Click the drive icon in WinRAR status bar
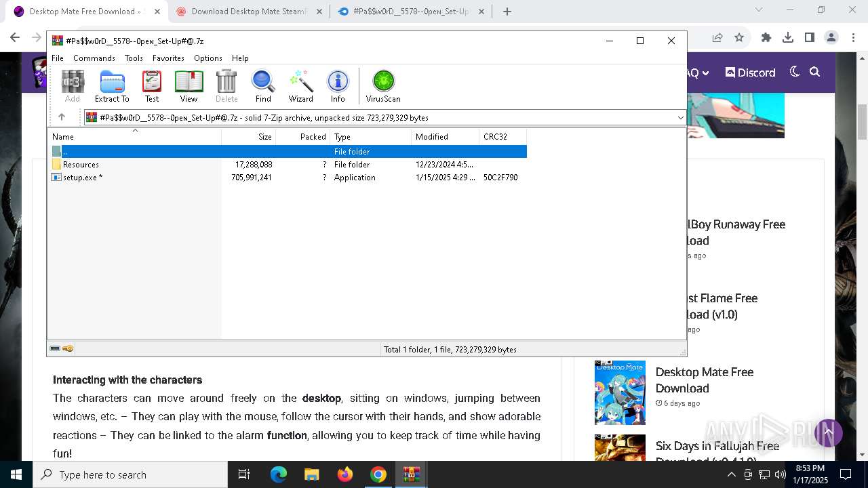Image resolution: width=868 pixels, height=488 pixels. [x=55, y=348]
